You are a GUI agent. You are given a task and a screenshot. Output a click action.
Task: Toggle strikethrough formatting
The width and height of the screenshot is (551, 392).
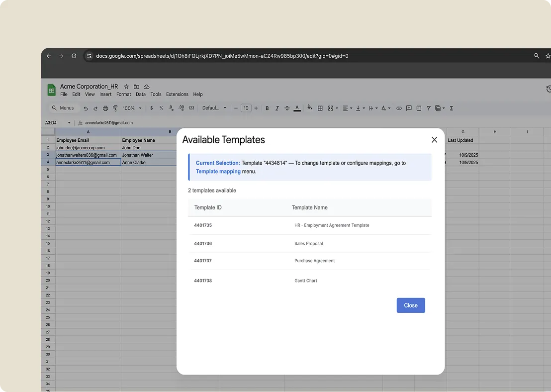[x=287, y=108]
